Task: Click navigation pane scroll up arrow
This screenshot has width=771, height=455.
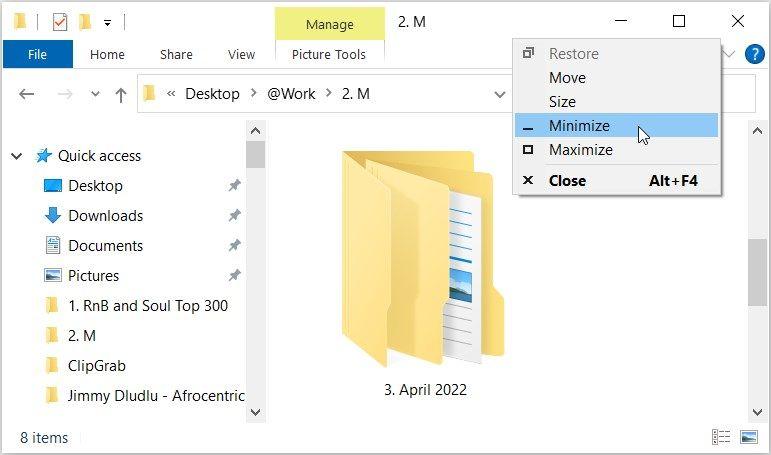Action: 255,131
